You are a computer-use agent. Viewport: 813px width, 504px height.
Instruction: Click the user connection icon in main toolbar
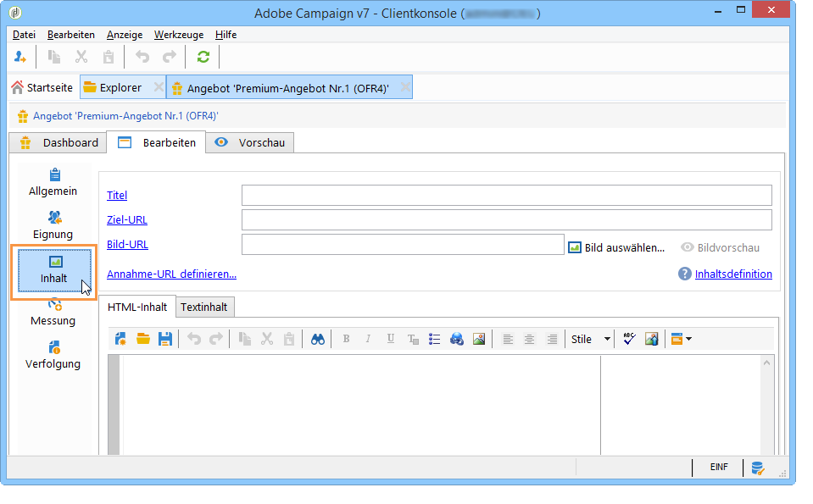tap(20, 57)
